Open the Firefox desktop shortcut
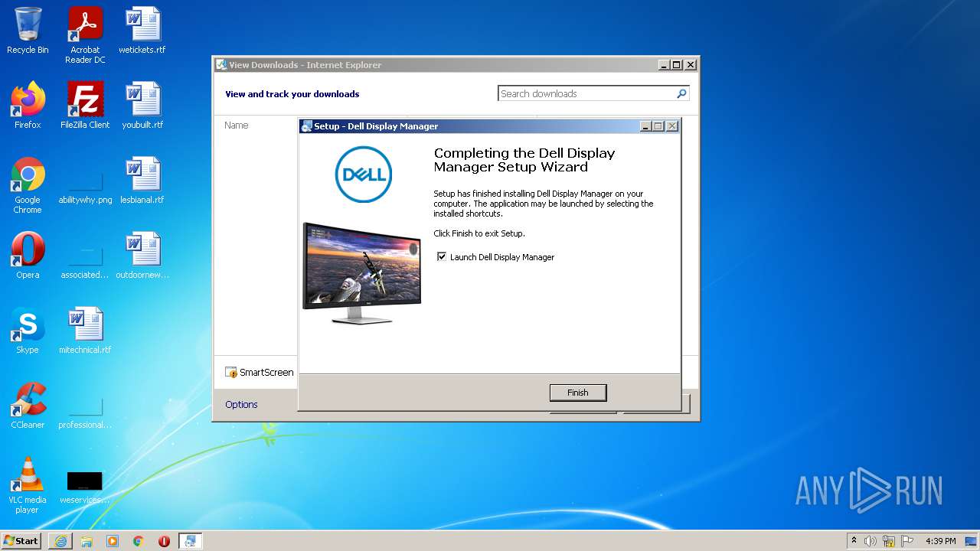 [28, 106]
